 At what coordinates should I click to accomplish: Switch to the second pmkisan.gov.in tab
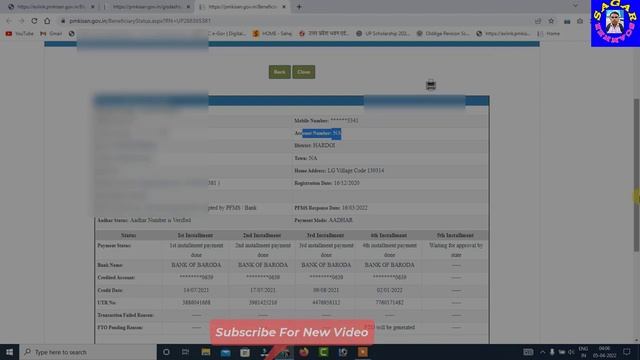pyautogui.click(x=147, y=7)
